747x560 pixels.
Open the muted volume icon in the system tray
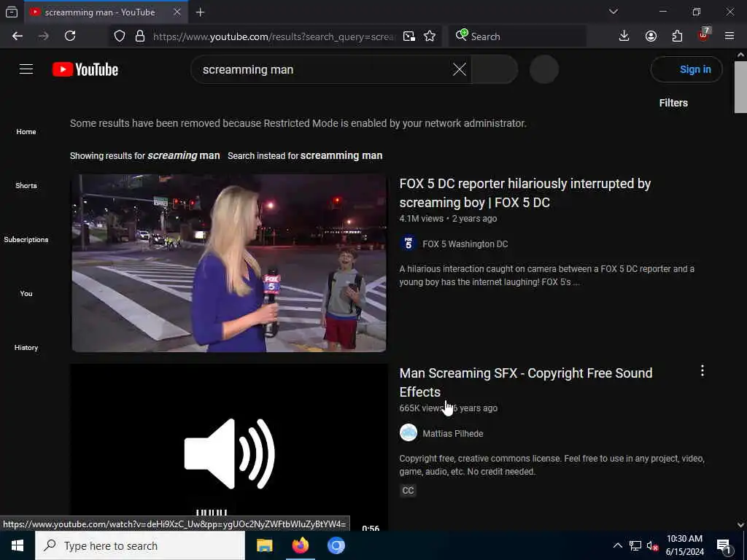coord(653,546)
